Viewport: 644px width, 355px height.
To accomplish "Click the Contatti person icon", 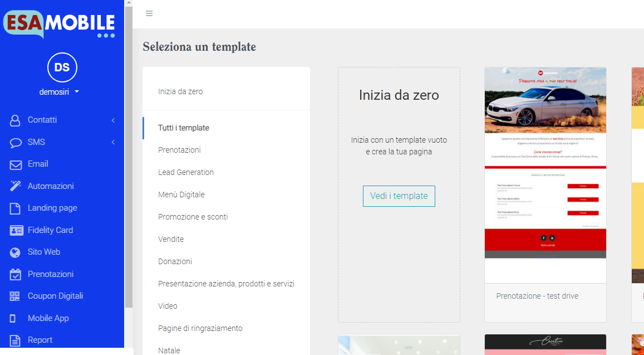I will pyautogui.click(x=15, y=120).
